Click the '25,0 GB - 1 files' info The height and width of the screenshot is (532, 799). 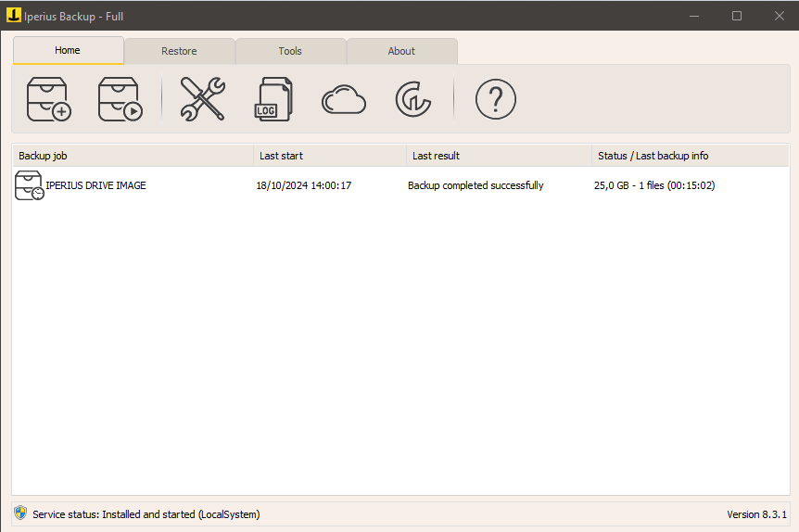(654, 185)
